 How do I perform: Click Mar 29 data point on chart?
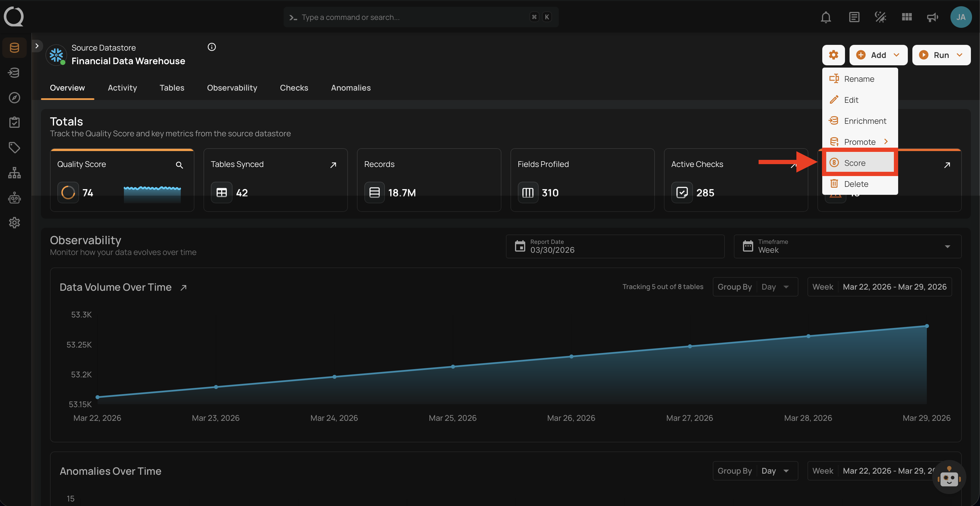point(927,326)
